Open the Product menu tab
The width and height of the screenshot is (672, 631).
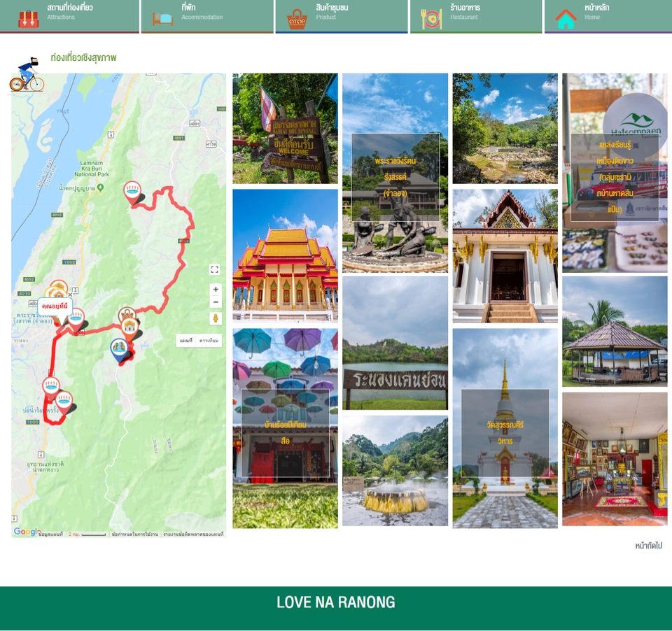(342, 16)
